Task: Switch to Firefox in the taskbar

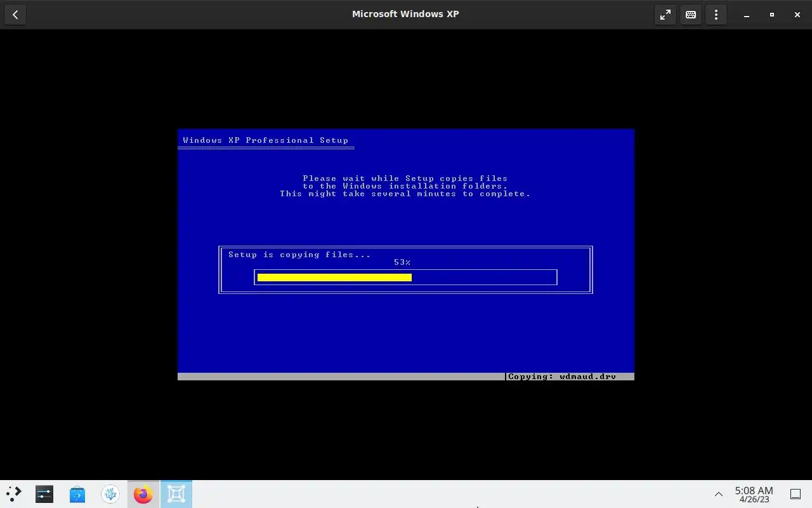Action: coord(143,494)
